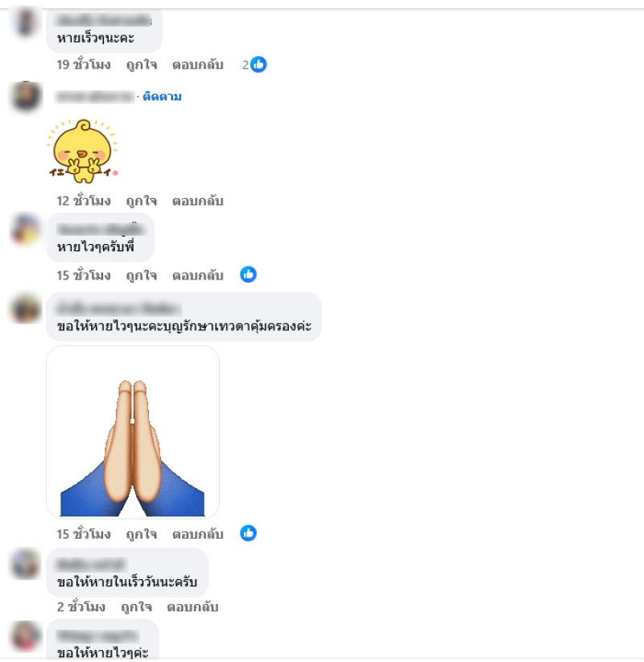This screenshot has height=662, width=644.
Task: Open the 12 ชั่วโมง timestamp link
Action: 84,201
